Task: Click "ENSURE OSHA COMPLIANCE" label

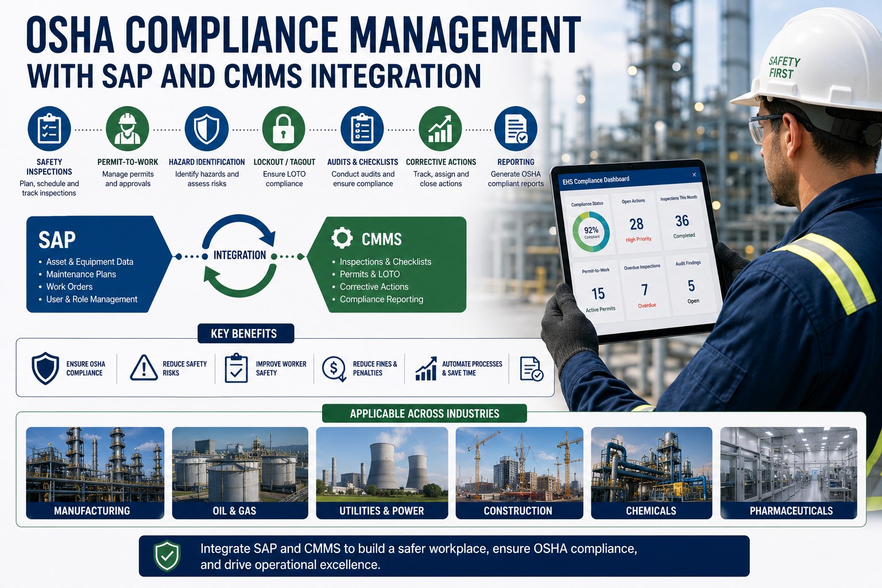Action: (x=86, y=369)
